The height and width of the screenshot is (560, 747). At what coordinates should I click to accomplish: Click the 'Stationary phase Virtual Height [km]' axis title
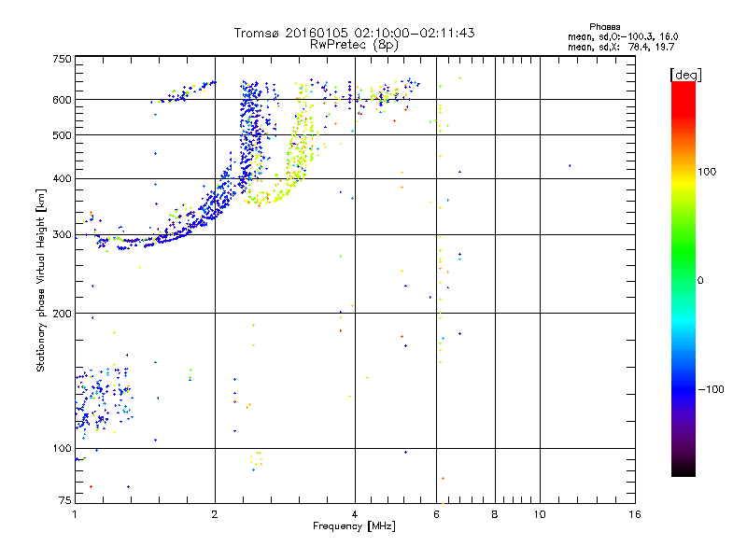[x=41, y=281]
